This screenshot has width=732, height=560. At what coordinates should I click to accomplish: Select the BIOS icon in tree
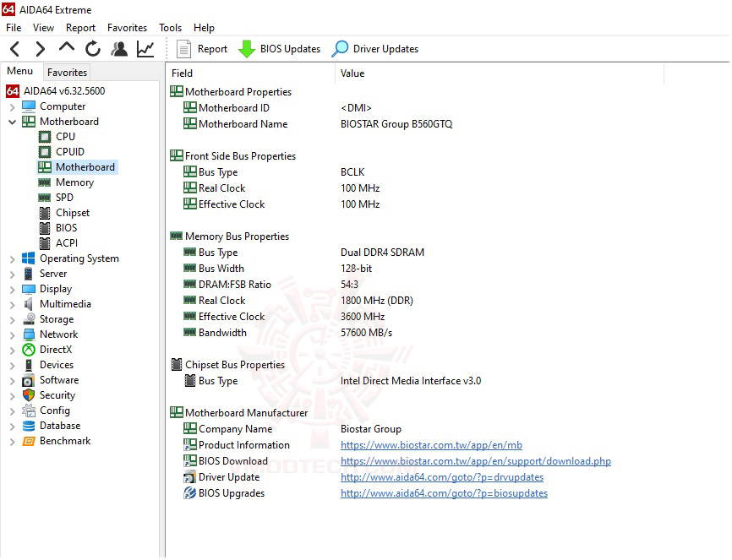click(x=45, y=228)
